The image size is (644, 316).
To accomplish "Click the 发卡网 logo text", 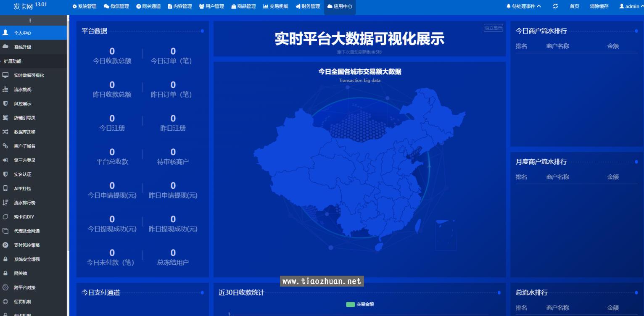I will pos(23,6).
